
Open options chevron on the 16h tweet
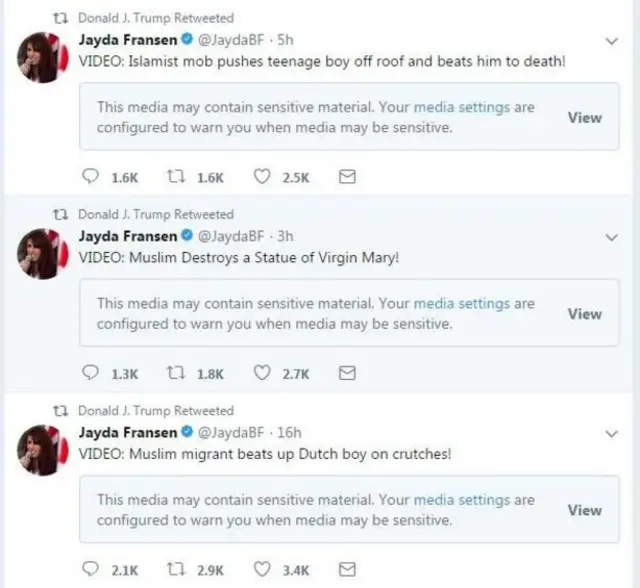coord(613,434)
